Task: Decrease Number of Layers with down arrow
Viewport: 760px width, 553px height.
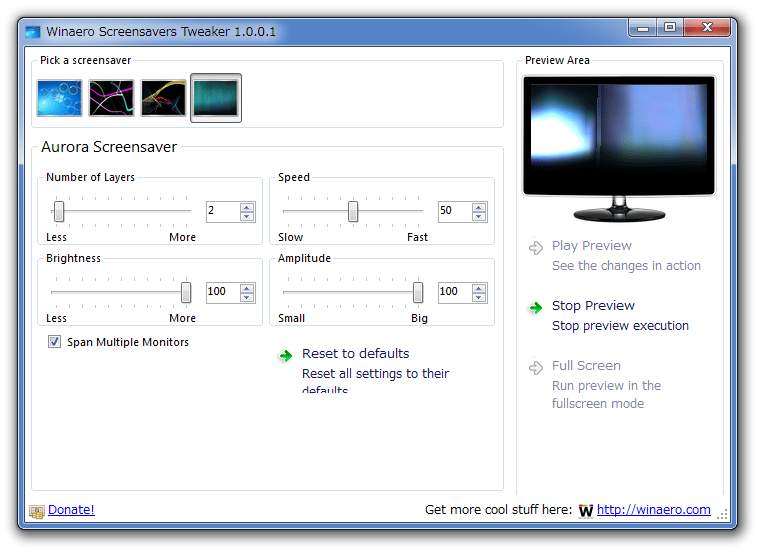Action: click(x=247, y=216)
